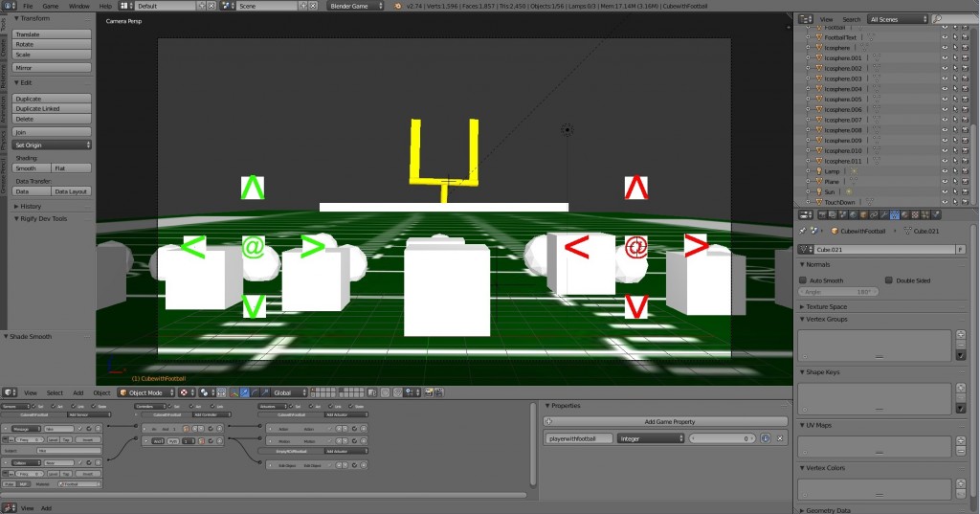Select the translate manipulator arrow icon
This screenshot has width=980, height=514.
click(244, 392)
